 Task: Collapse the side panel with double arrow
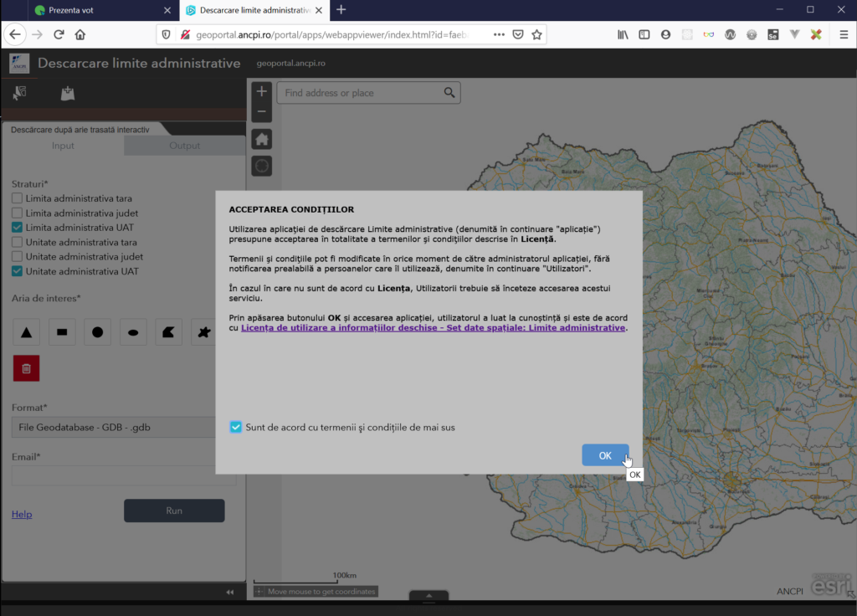(230, 592)
